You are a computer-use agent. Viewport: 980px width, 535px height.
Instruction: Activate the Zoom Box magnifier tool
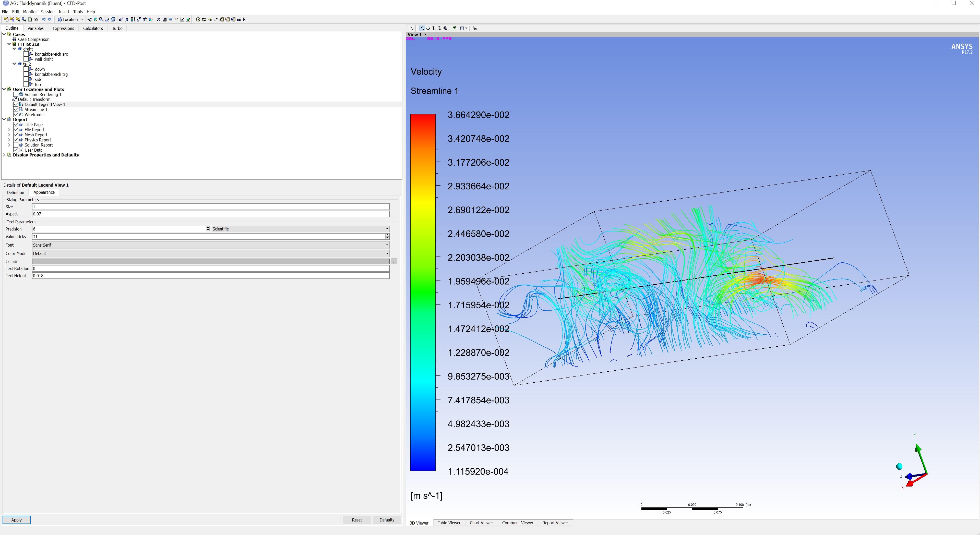click(x=440, y=28)
